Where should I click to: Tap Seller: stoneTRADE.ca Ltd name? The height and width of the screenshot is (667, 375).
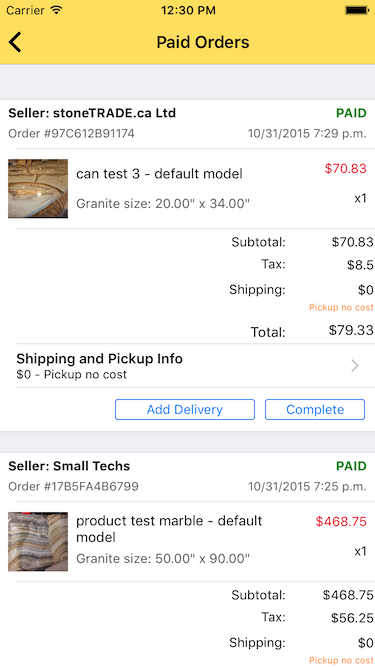[92, 113]
